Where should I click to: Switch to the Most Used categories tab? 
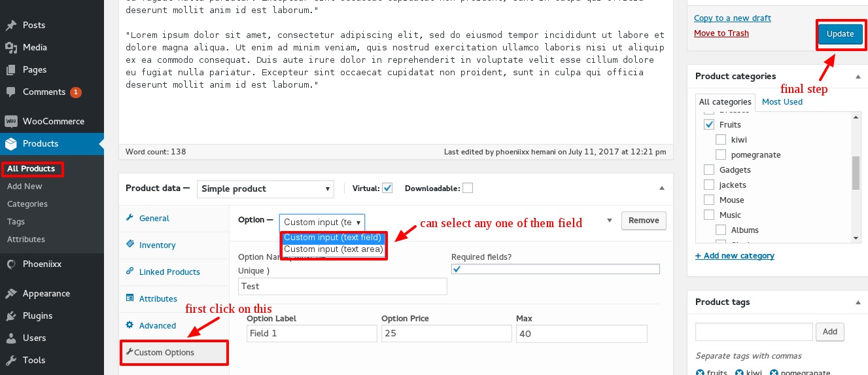782,102
